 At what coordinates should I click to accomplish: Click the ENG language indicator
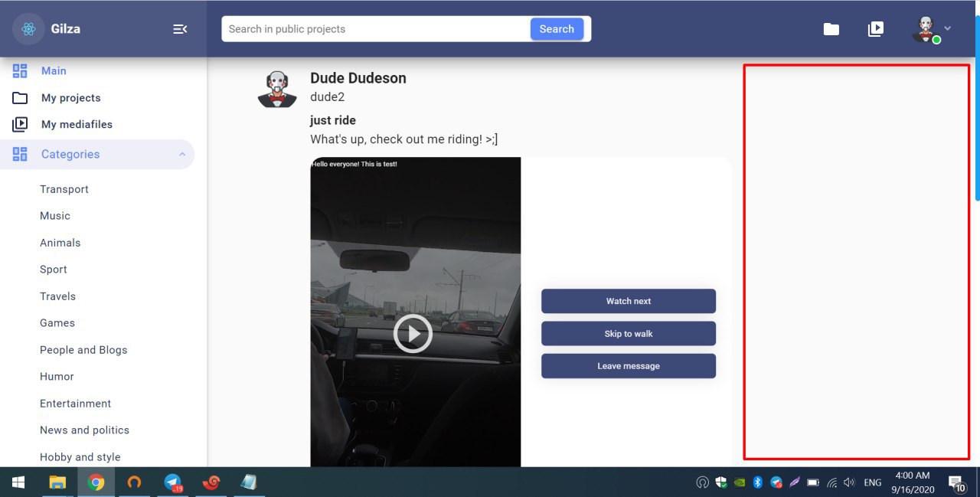coord(873,482)
